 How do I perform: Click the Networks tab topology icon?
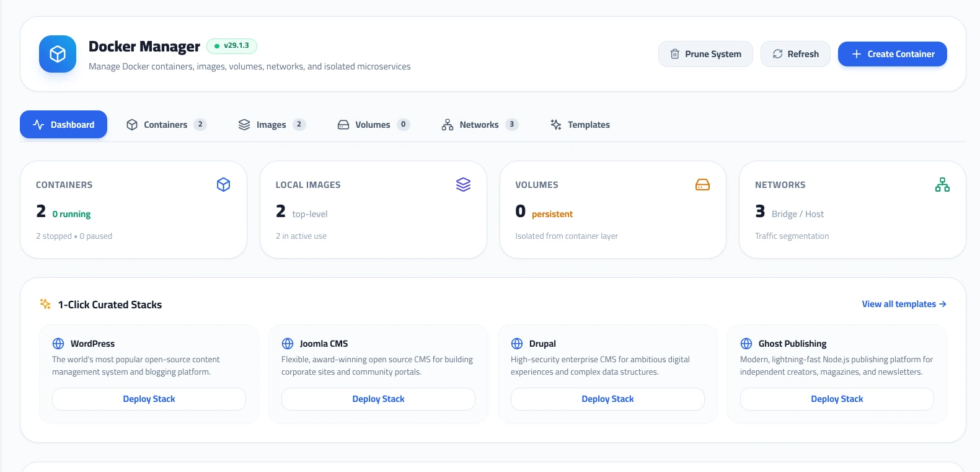click(448, 125)
